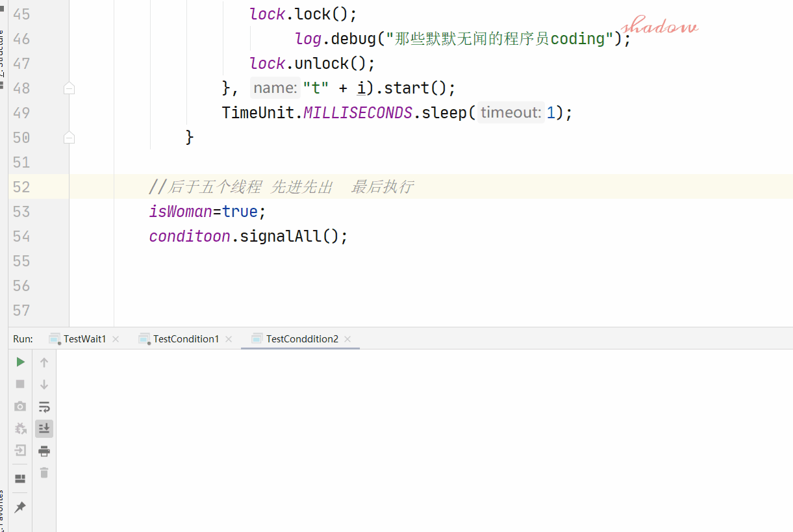Place cursor on lock.lock() statement
This screenshot has width=793, height=532.
[303, 14]
